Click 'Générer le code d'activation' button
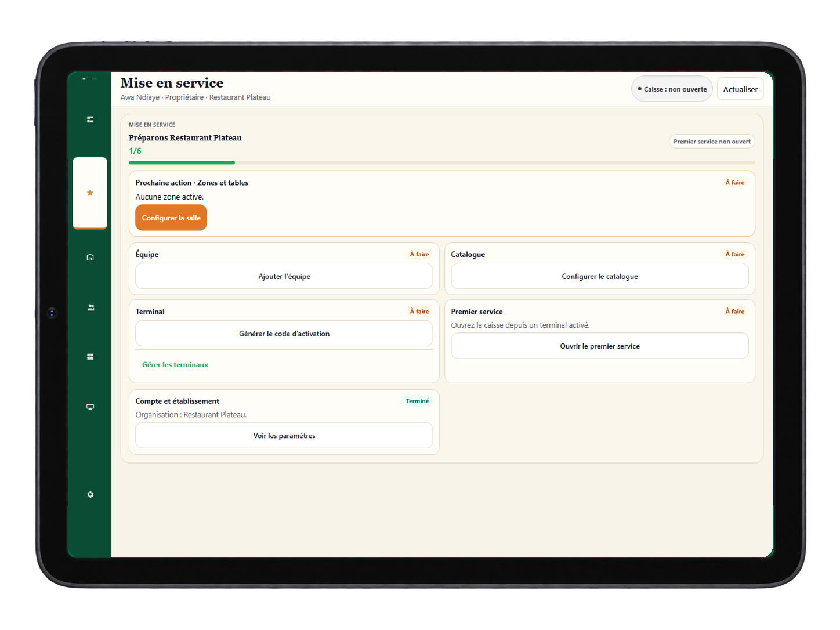This screenshot has height=630, width=840. coord(284,334)
